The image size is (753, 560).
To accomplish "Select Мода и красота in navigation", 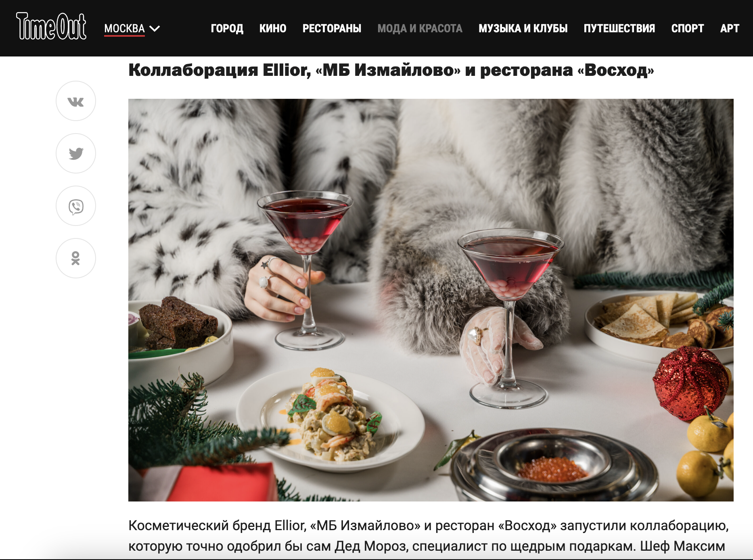I will [420, 28].
